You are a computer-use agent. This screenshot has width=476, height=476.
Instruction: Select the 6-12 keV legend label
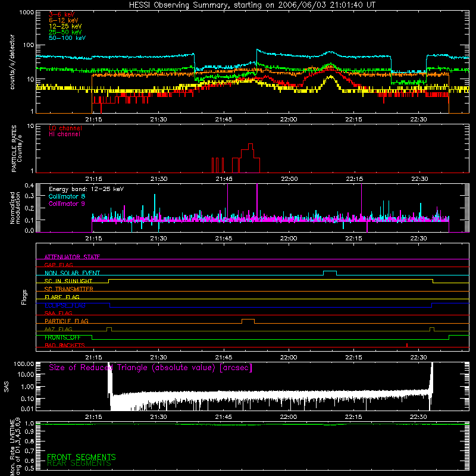[63, 20]
